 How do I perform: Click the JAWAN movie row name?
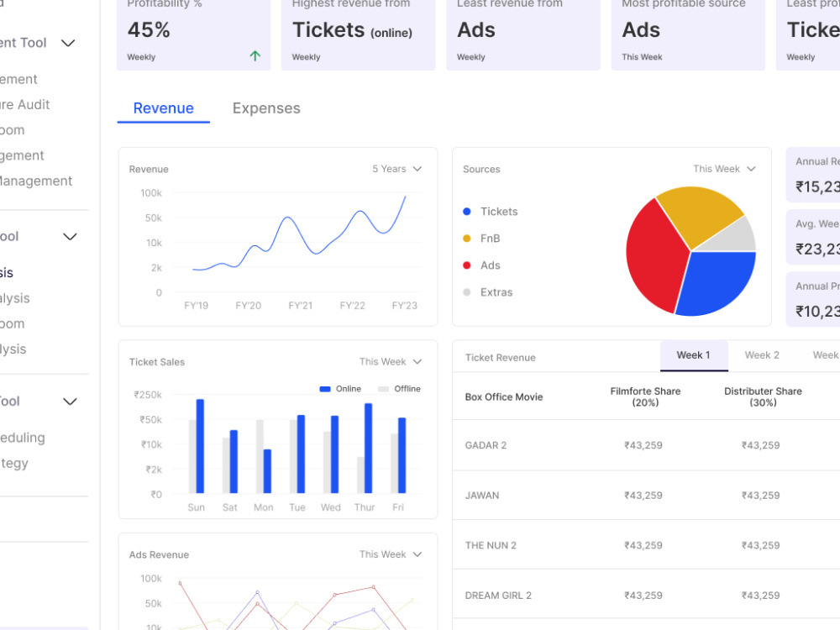481,496
